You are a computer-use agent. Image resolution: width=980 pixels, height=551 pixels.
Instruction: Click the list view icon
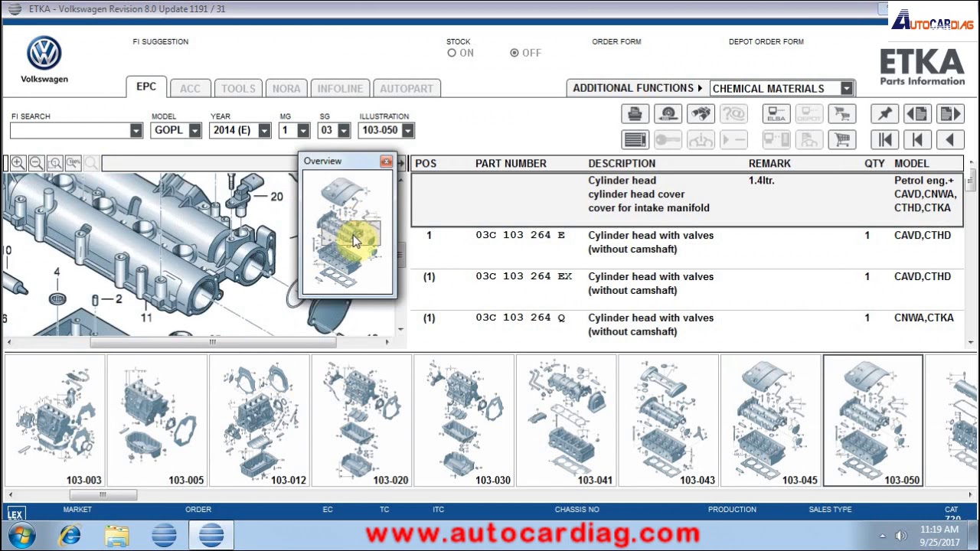[x=635, y=139]
